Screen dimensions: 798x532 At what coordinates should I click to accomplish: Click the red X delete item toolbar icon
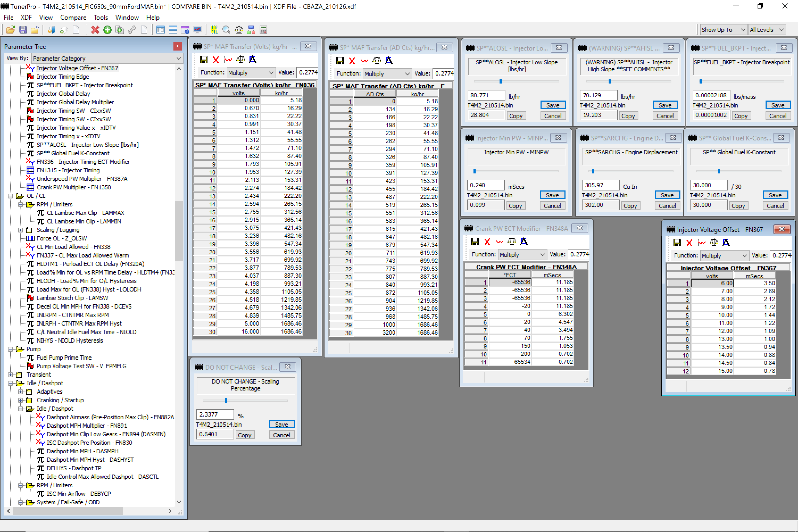point(95,30)
